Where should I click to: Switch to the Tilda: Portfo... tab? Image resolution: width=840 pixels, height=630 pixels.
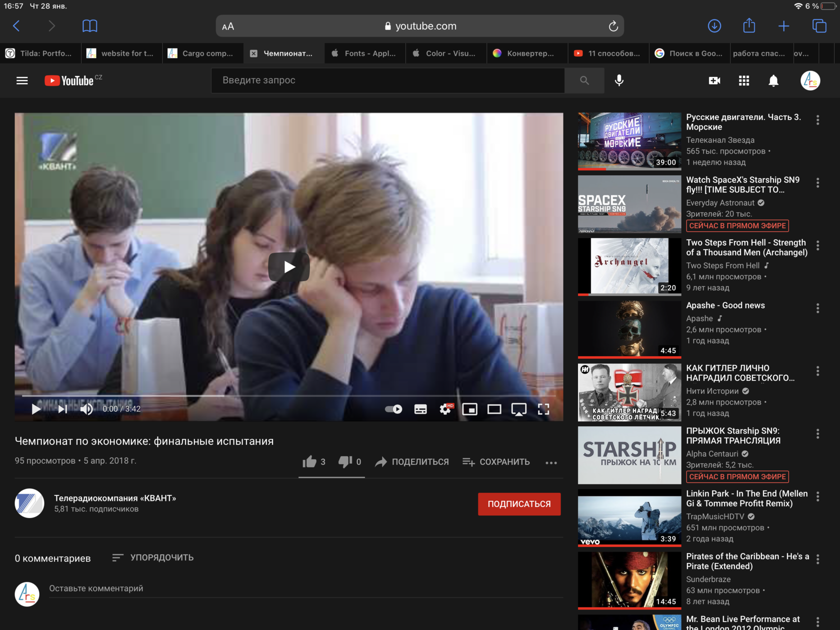click(x=40, y=54)
